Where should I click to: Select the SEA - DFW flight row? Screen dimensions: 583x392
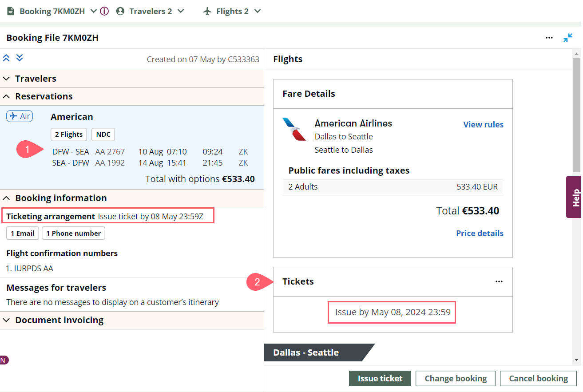[x=150, y=163]
